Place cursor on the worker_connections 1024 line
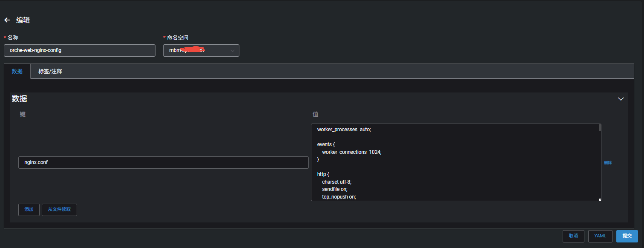The width and height of the screenshot is (644, 248). 351,152
